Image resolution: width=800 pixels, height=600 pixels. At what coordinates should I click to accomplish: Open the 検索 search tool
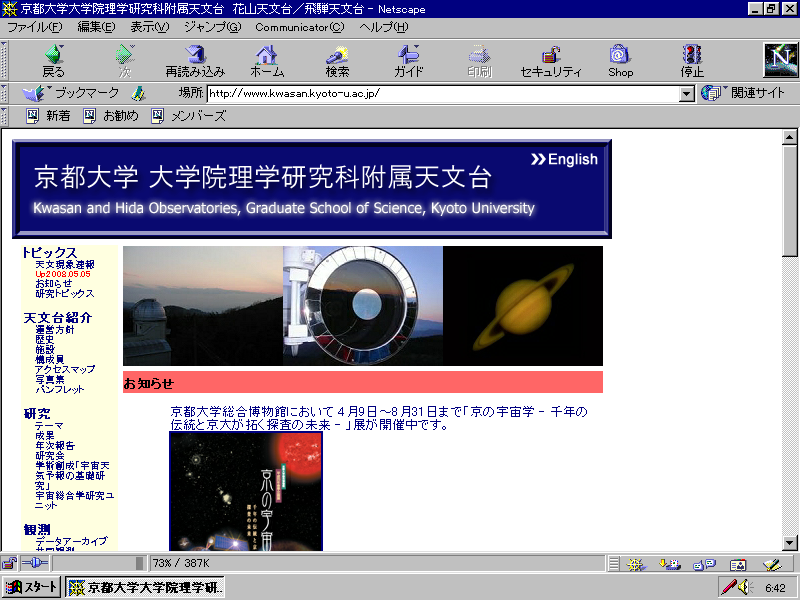coord(337,61)
